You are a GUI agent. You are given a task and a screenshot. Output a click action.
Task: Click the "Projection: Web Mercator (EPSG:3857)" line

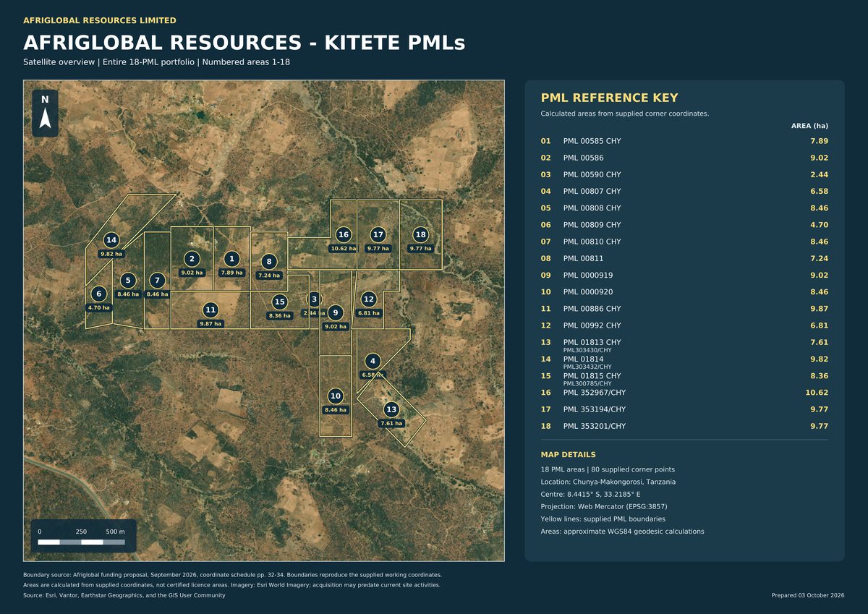[604, 507]
